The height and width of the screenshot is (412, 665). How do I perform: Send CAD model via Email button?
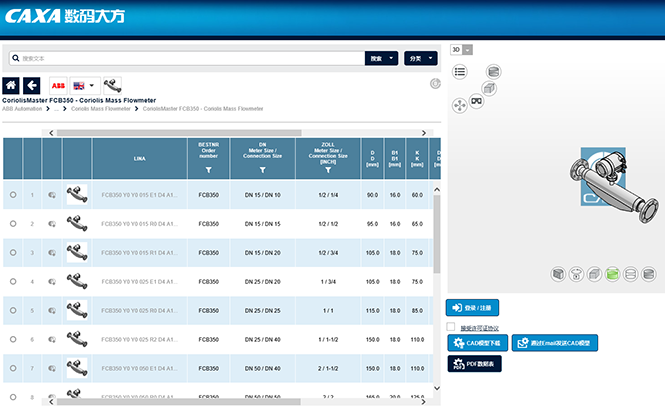pos(555,343)
